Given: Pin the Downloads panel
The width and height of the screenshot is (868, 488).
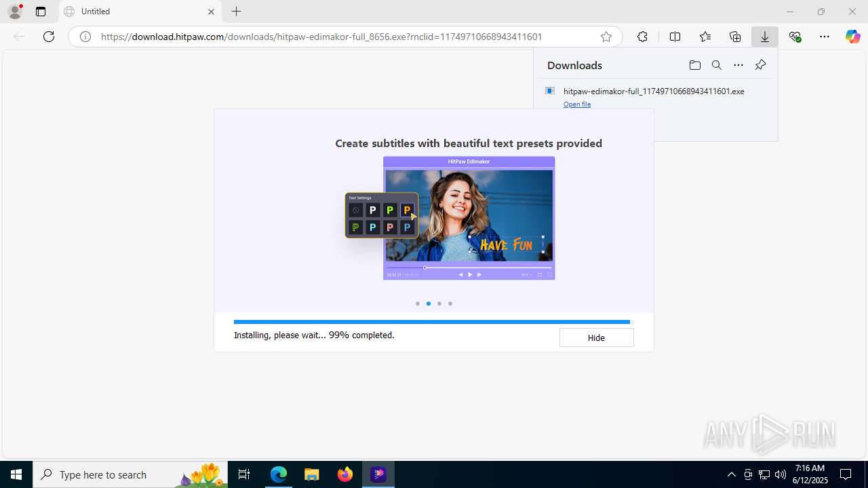Looking at the screenshot, I should coord(760,65).
